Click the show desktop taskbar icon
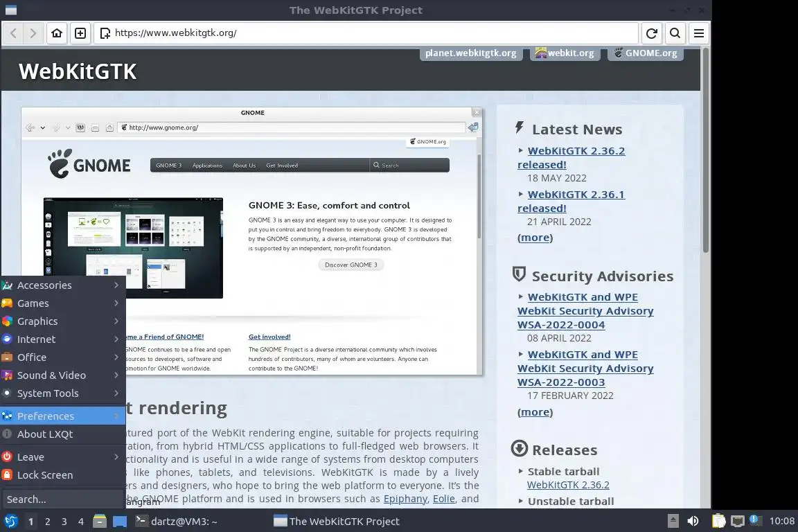Screen dimensions: 798x532 [x=120, y=522]
